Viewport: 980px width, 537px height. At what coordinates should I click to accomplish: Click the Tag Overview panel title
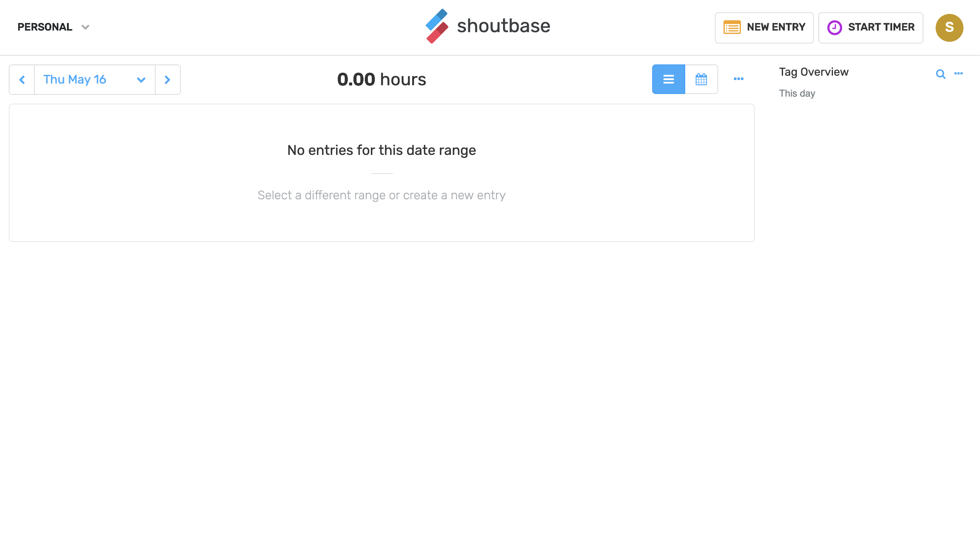pyautogui.click(x=813, y=71)
